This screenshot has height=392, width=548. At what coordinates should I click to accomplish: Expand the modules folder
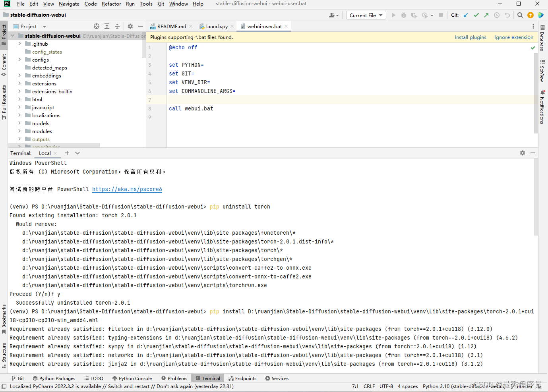point(19,131)
